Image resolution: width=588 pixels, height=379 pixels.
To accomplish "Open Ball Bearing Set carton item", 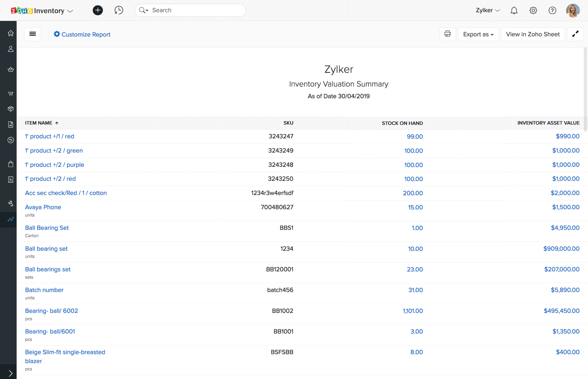I will [47, 228].
